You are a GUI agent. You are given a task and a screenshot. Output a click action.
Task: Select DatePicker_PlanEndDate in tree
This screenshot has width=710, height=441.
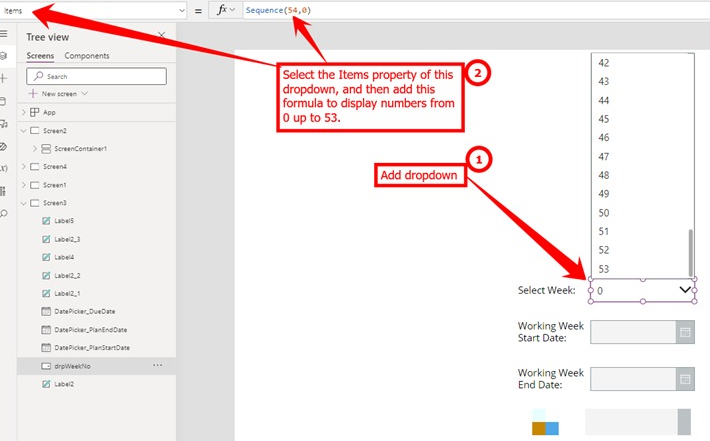(91, 330)
